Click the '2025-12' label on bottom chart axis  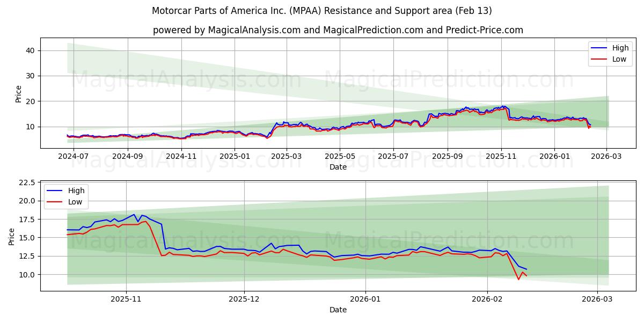point(244,299)
